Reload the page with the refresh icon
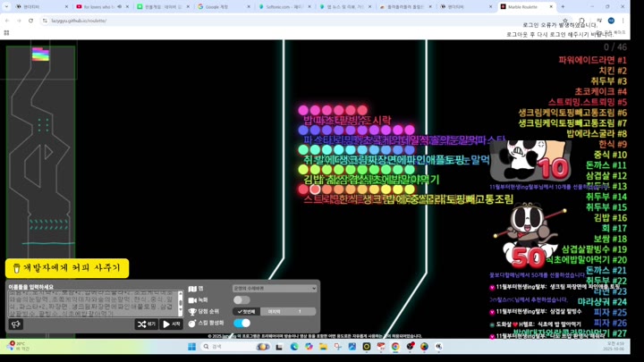This screenshot has height=362, width=644. 30,21
